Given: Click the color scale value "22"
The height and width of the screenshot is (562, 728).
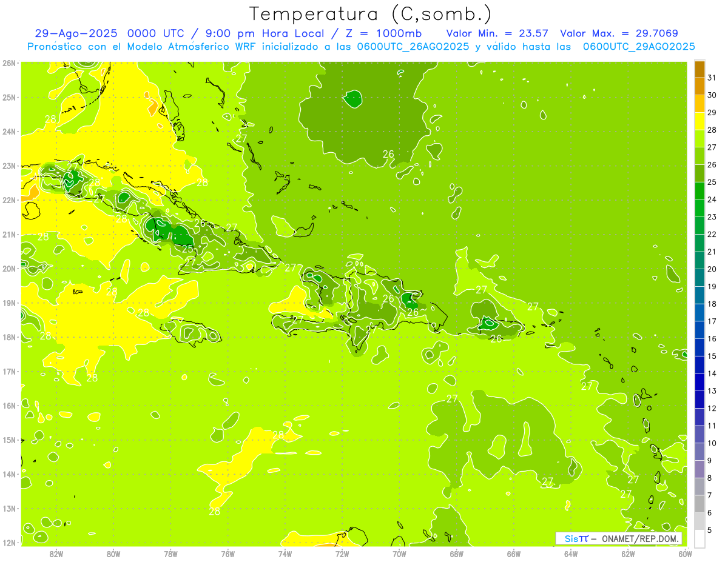Looking at the screenshot, I should point(712,235).
